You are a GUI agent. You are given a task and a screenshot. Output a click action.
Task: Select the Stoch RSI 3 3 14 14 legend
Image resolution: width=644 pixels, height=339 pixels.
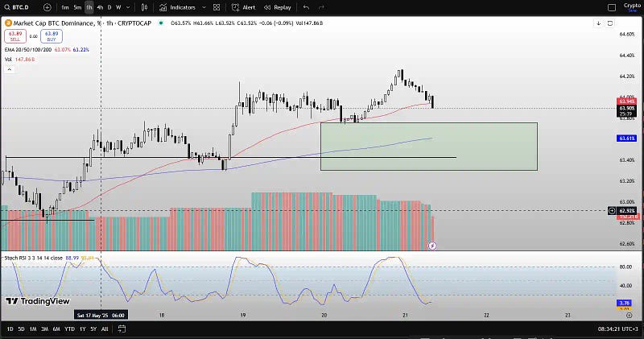click(33, 258)
